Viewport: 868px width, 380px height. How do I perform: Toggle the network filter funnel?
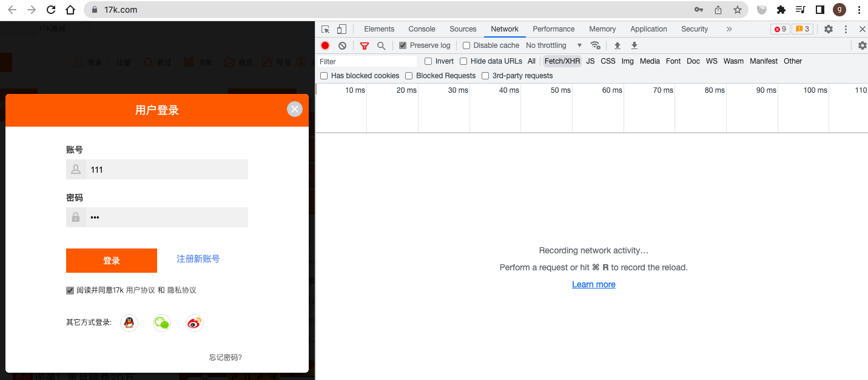[x=365, y=45]
